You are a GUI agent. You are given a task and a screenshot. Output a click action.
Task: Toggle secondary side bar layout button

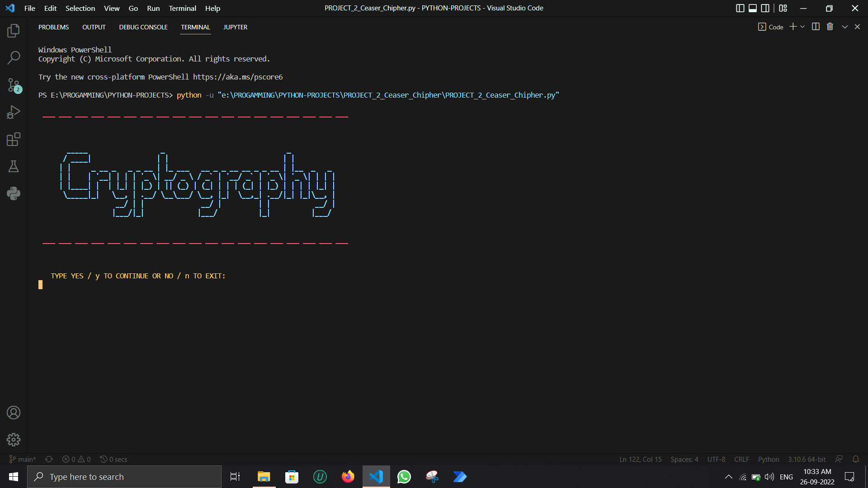[765, 8]
